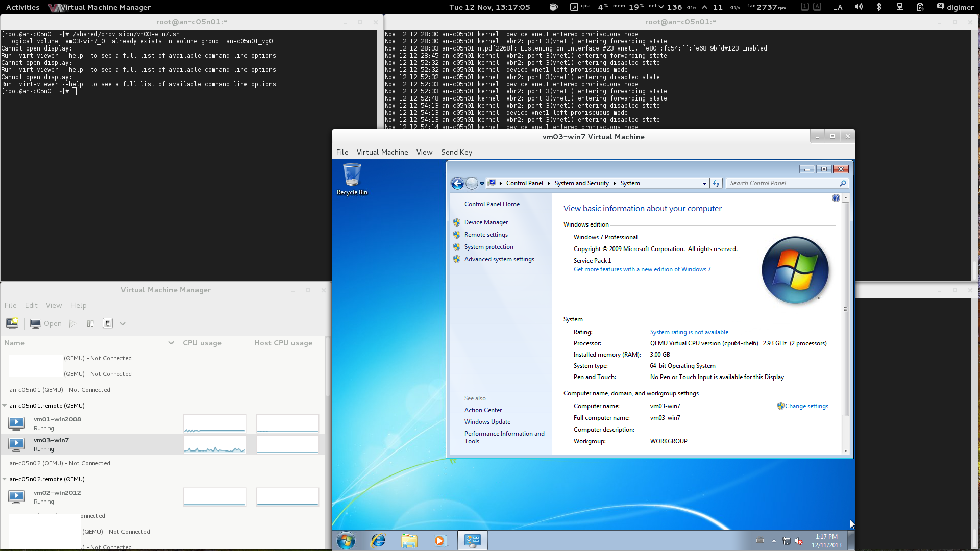Click the refresh button beside address bar
This screenshot has height=551, width=980.
[716, 183]
